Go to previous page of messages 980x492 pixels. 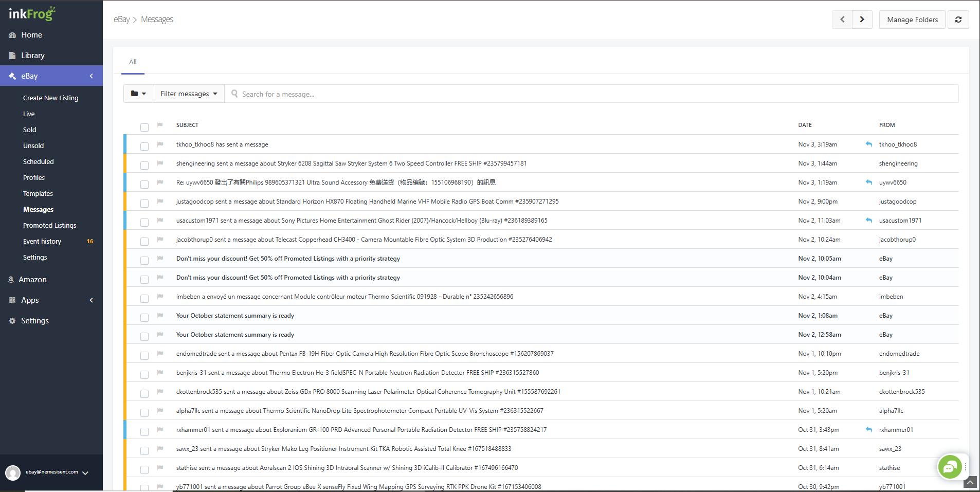click(842, 20)
